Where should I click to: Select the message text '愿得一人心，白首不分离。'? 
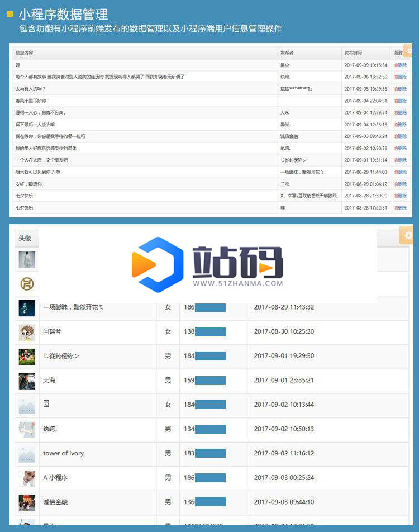click(x=40, y=113)
